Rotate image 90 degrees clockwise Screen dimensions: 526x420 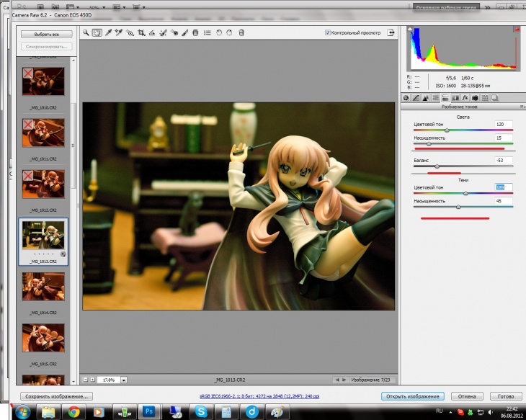click(x=229, y=32)
